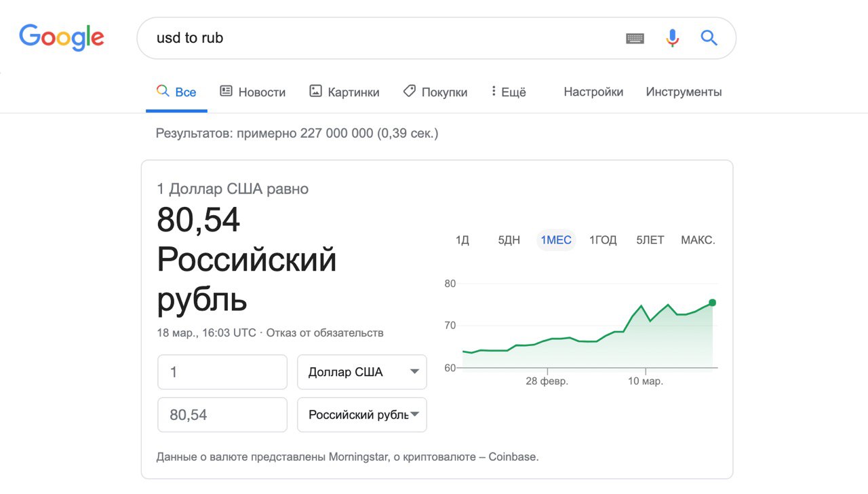Open the Инструменты search tools
The height and width of the screenshot is (494, 868).
[684, 92]
